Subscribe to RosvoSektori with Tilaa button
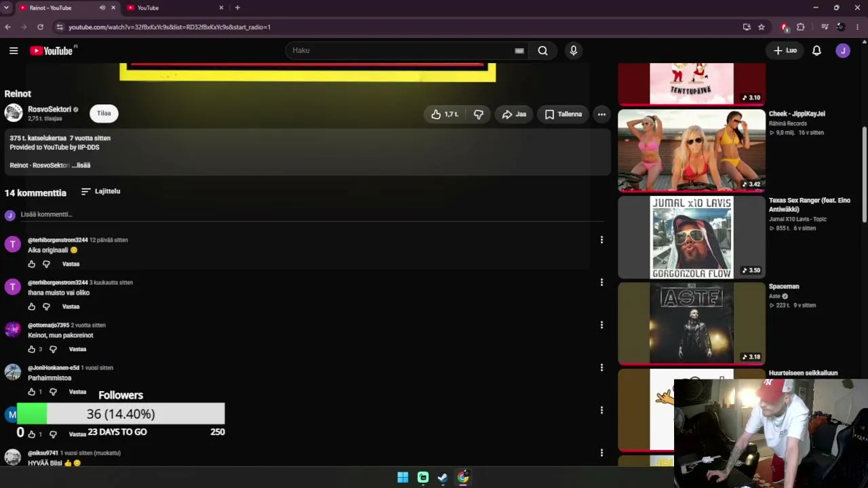868x488 pixels. [104, 113]
